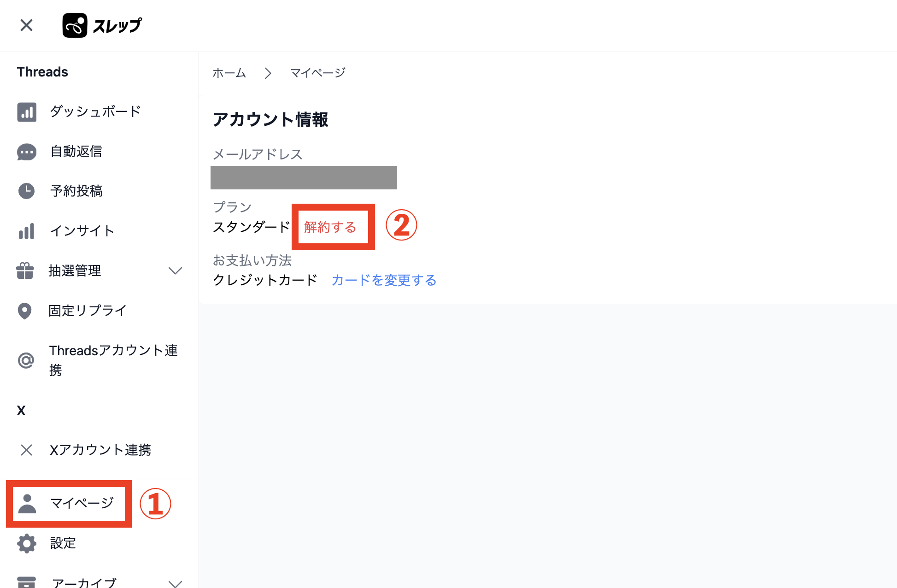This screenshot has width=897, height=588.
Task: Select the pin icon for 固定リプライ
Action: [x=25, y=311]
